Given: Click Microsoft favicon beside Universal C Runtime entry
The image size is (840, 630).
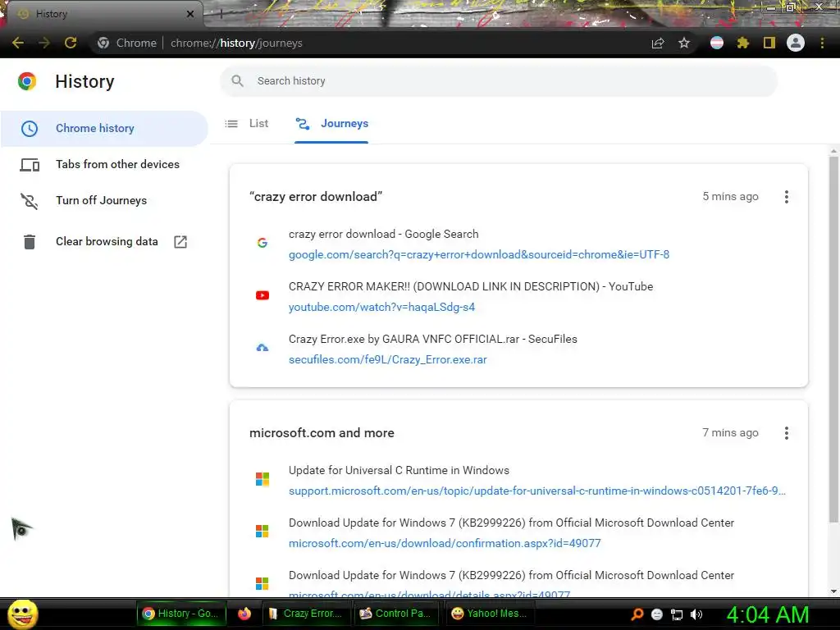Looking at the screenshot, I should point(262,479).
